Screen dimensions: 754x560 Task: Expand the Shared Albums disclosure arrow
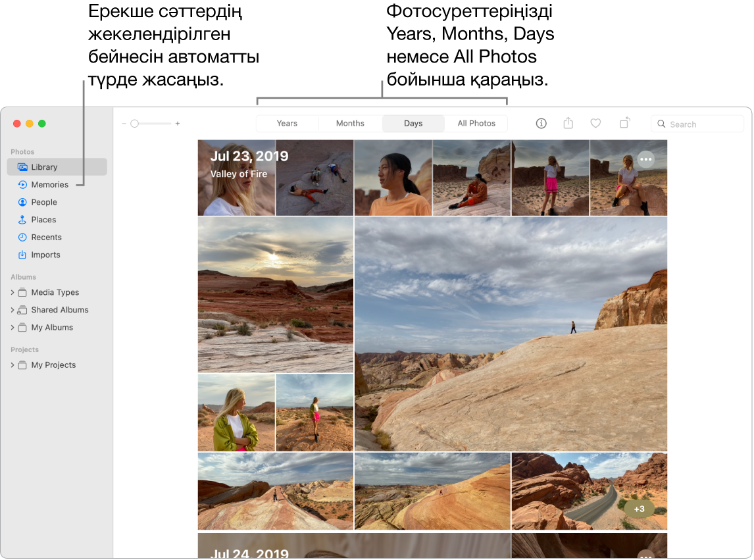tap(13, 310)
